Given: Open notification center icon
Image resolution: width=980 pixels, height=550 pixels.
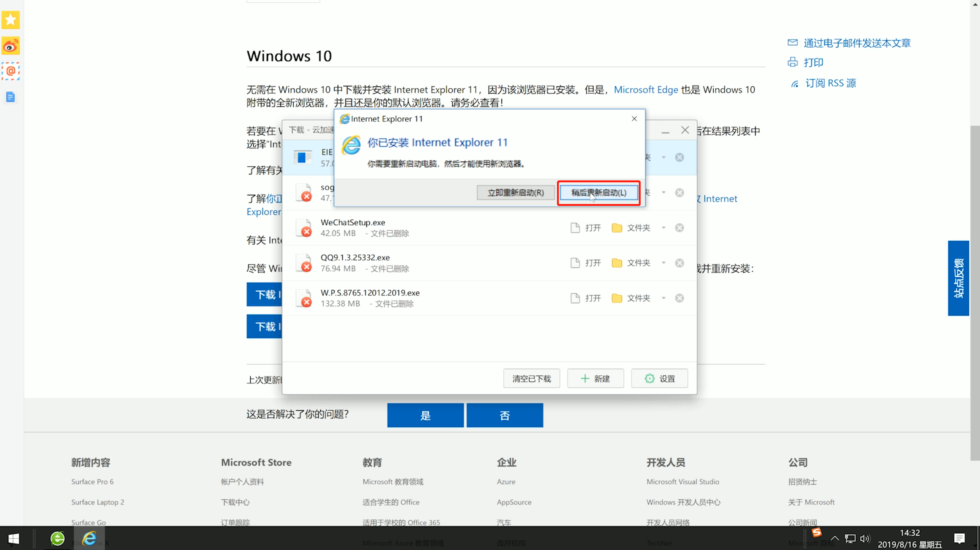Looking at the screenshot, I should click(x=959, y=539).
